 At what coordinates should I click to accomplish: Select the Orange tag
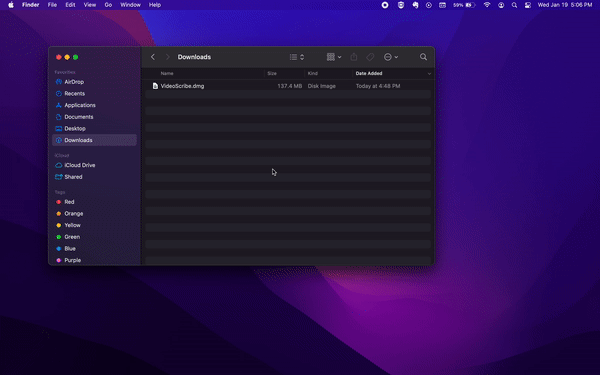click(94, 214)
